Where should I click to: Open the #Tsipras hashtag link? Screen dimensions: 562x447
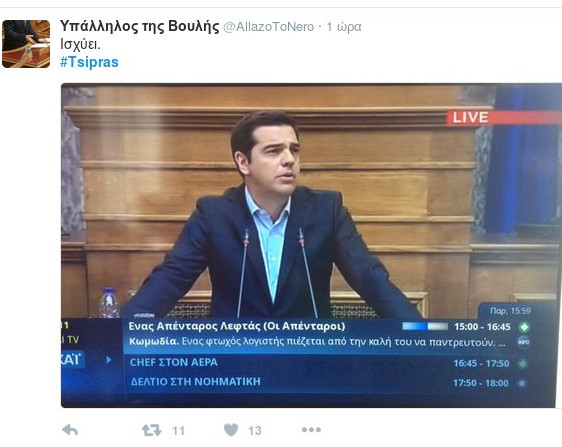point(89,62)
